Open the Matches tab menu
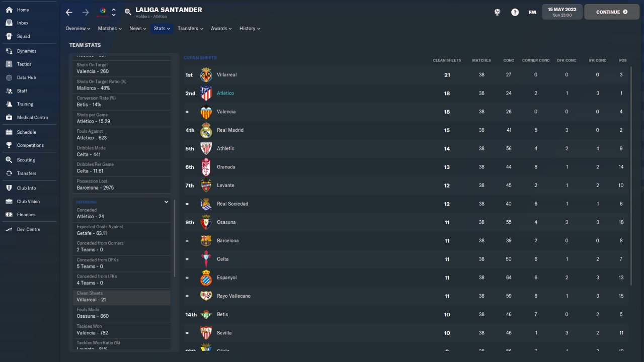The width and height of the screenshot is (644, 362). point(110,29)
